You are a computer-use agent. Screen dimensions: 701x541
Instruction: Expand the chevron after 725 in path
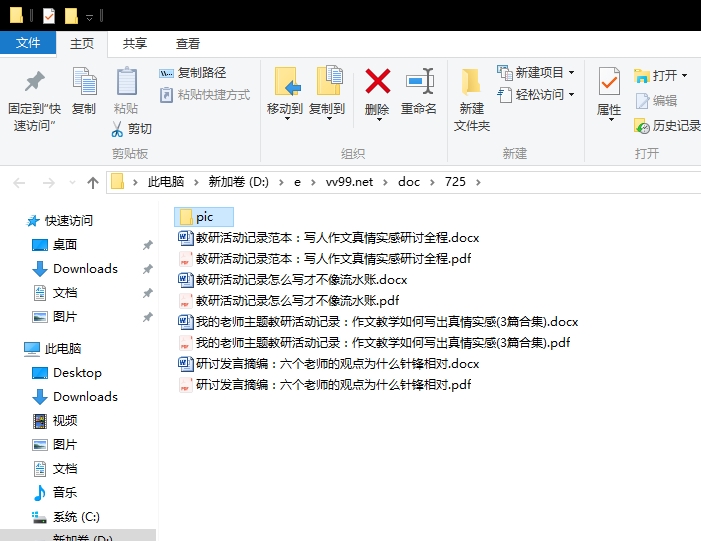(478, 182)
